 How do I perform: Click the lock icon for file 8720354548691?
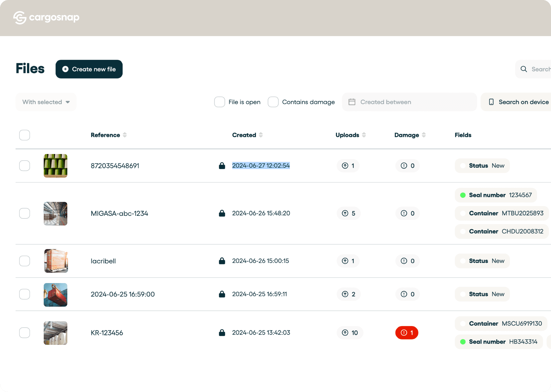pos(222,166)
